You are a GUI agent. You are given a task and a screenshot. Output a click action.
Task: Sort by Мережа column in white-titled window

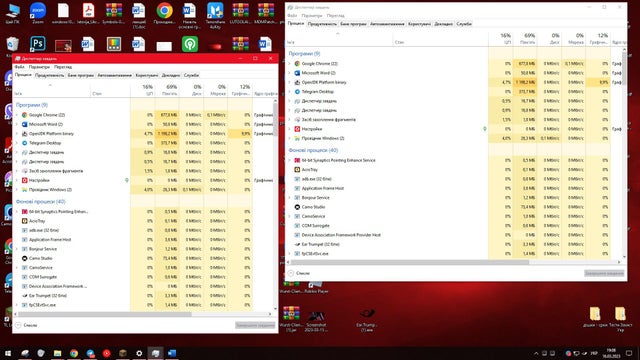pos(573,39)
